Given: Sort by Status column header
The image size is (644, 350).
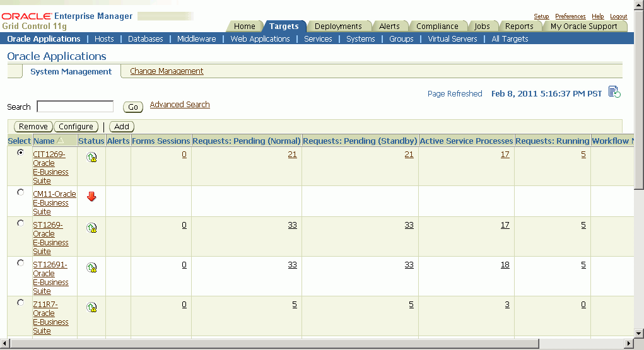Looking at the screenshot, I should [91, 141].
